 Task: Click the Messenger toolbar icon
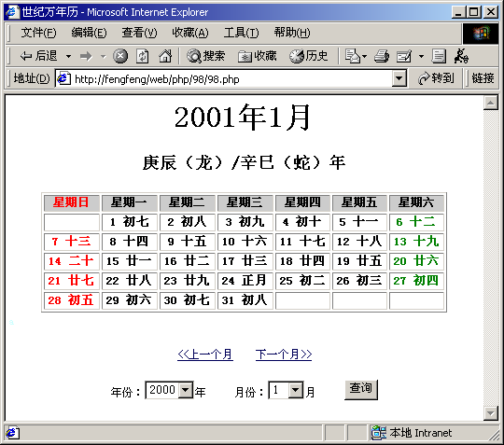[x=461, y=56]
